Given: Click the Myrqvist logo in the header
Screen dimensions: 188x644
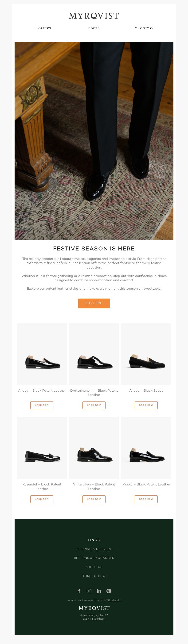Looking at the screenshot, I should click(94, 16).
